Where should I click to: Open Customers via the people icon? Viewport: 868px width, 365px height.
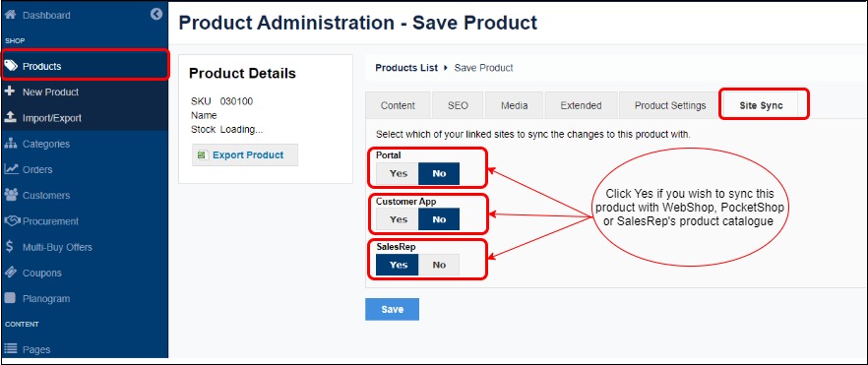(11, 195)
